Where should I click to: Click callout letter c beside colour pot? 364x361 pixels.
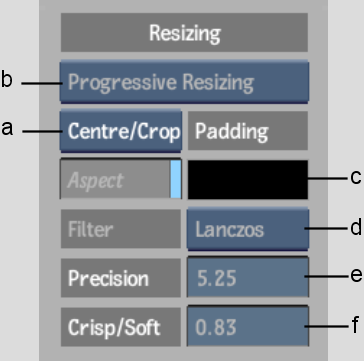coord(356,177)
